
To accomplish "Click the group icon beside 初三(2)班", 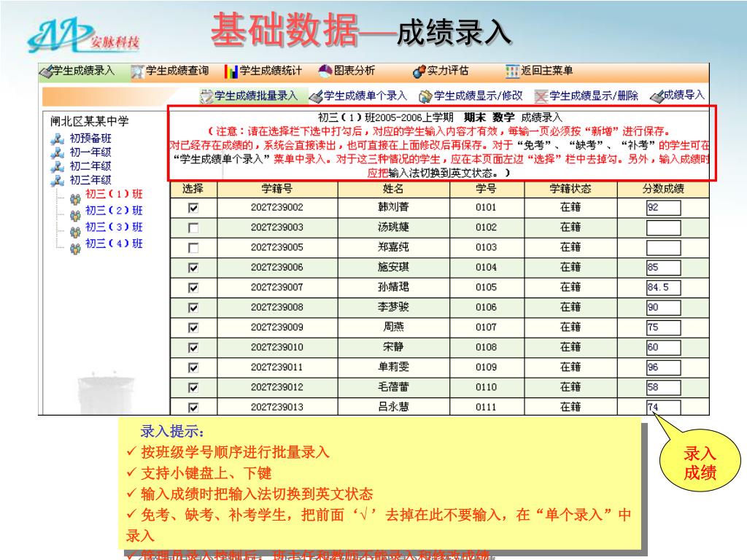I will 75,215.
